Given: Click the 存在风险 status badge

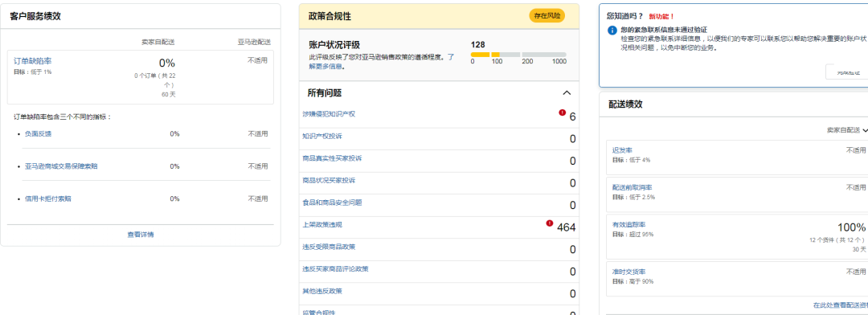Looking at the screenshot, I should (x=547, y=16).
